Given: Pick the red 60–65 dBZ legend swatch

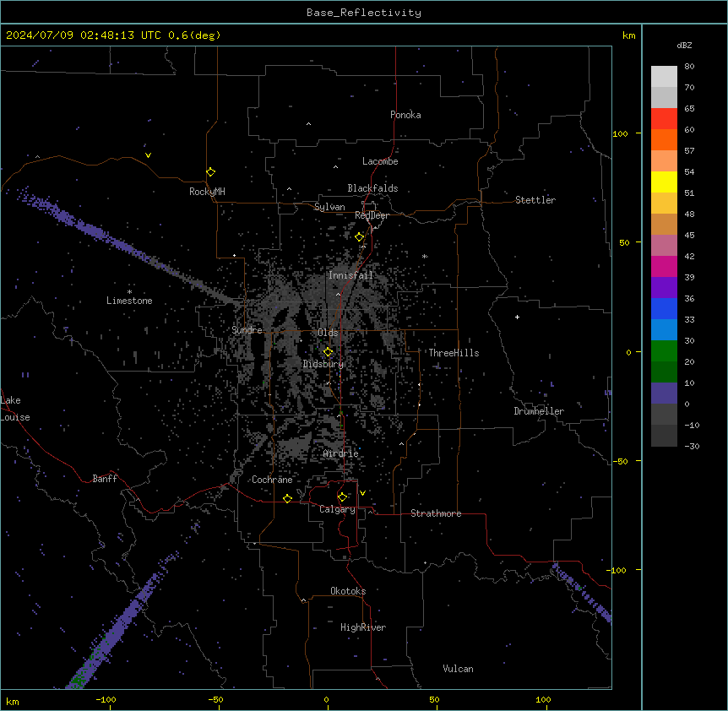Looking at the screenshot, I should 664,119.
